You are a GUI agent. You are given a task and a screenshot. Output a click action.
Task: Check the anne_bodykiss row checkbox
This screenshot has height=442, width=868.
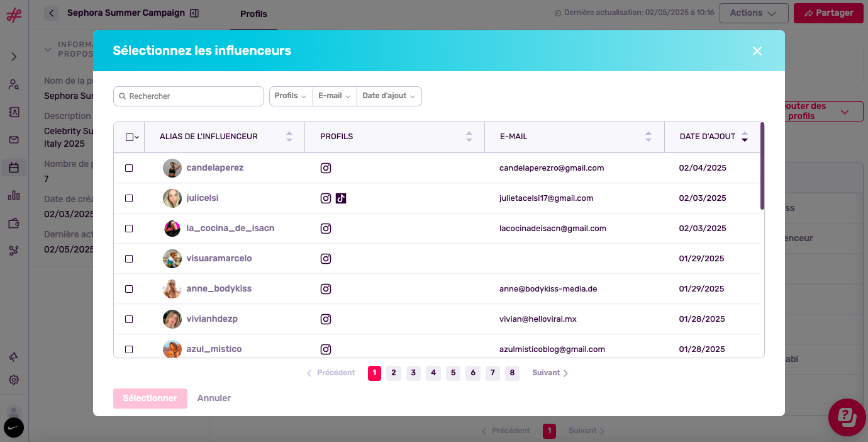[x=129, y=289]
